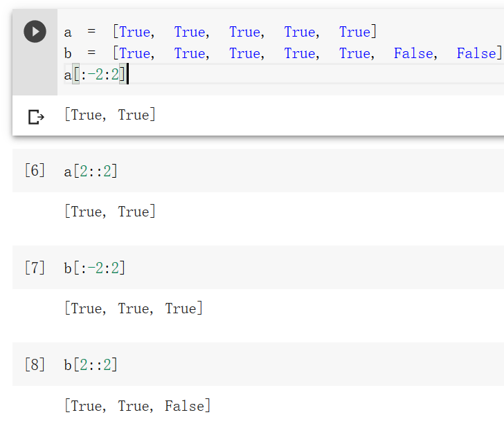Click output below a[2::2] cell
504x435 pixels.
pyautogui.click(x=110, y=212)
